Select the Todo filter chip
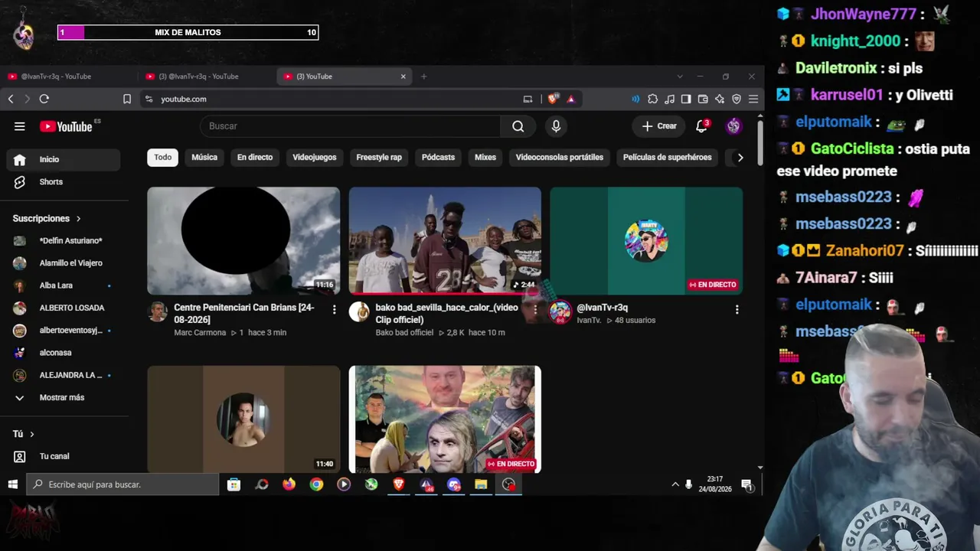The height and width of the screenshot is (551, 980). [x=163, y=158]
